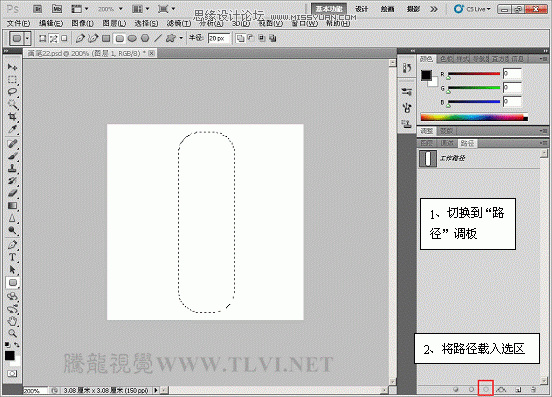The height and width of the screenshot is (397, 552).
Task: Open Clone Source panel icon in dock
Action: point(407,124)
